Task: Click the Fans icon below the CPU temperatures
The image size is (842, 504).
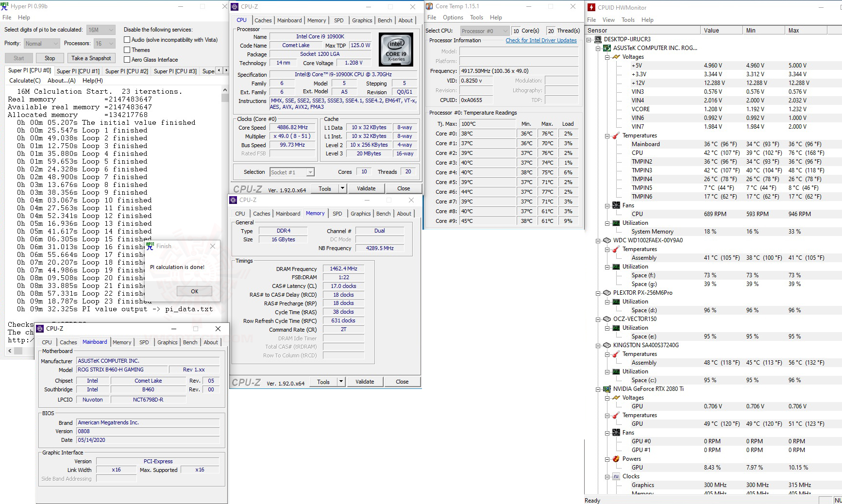Action: point(616,205)
